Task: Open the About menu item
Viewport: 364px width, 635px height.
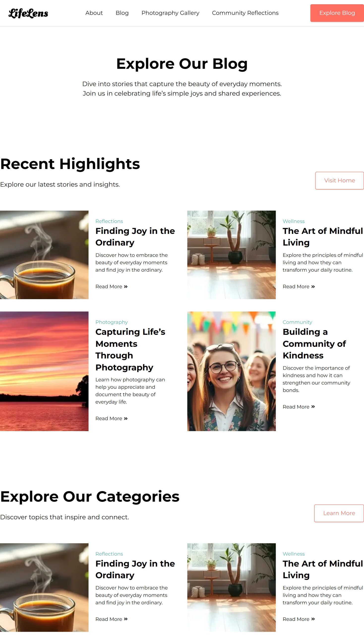Action: click(x=94, y=13)
